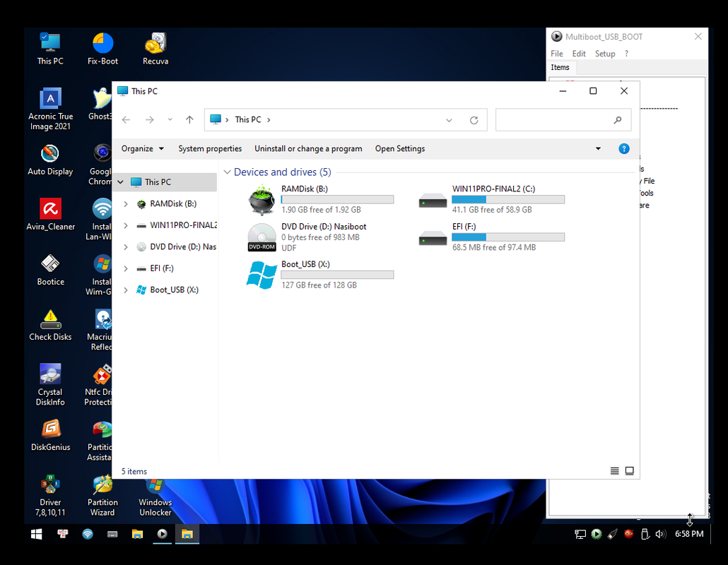Expand the address bar history dropdown

[x=449, y=120]
